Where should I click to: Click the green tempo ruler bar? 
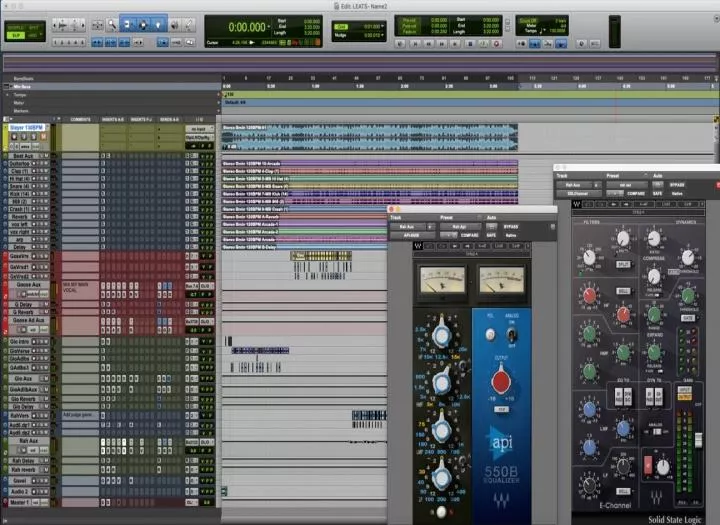point(468,94)
